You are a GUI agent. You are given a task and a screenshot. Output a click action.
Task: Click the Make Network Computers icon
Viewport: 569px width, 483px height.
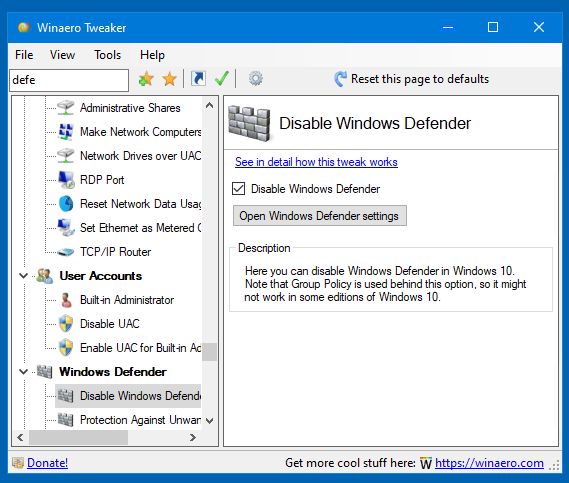(66, 132)
